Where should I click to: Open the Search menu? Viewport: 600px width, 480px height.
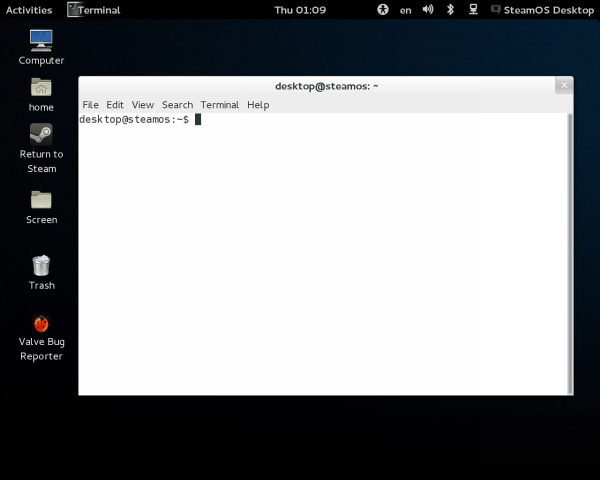pyautogui.click(x=177, y=105)
